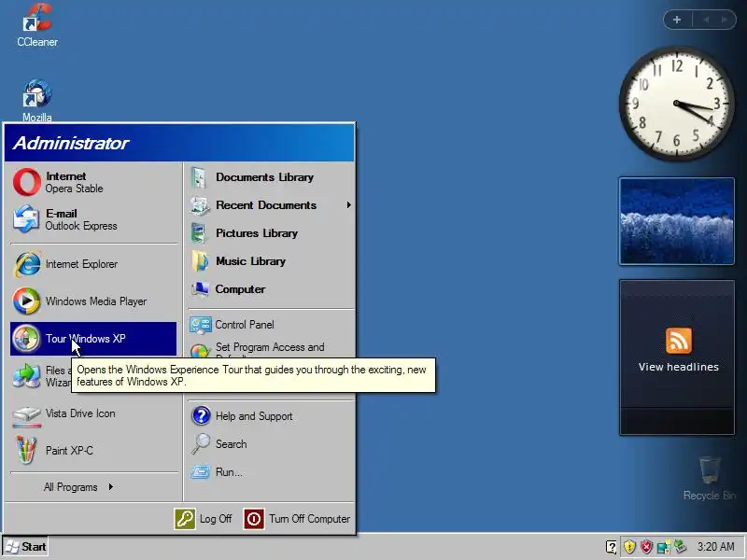Open Music Library
Image resolution: width=747 pixels, height=560 pixels.
point(271,261)
